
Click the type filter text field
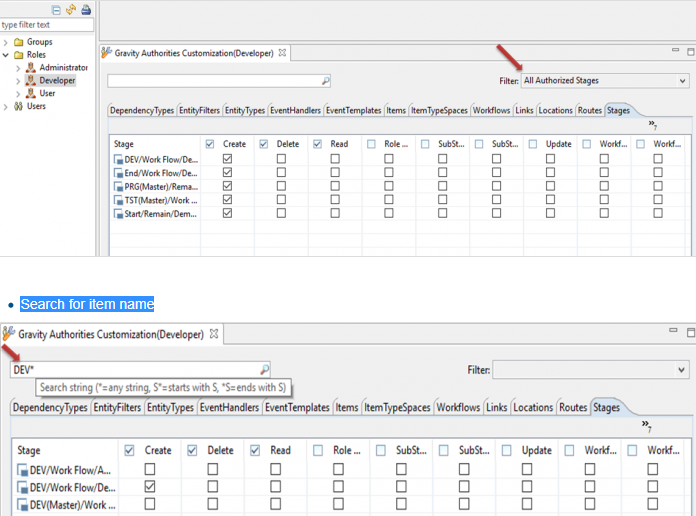click(47, 25)
